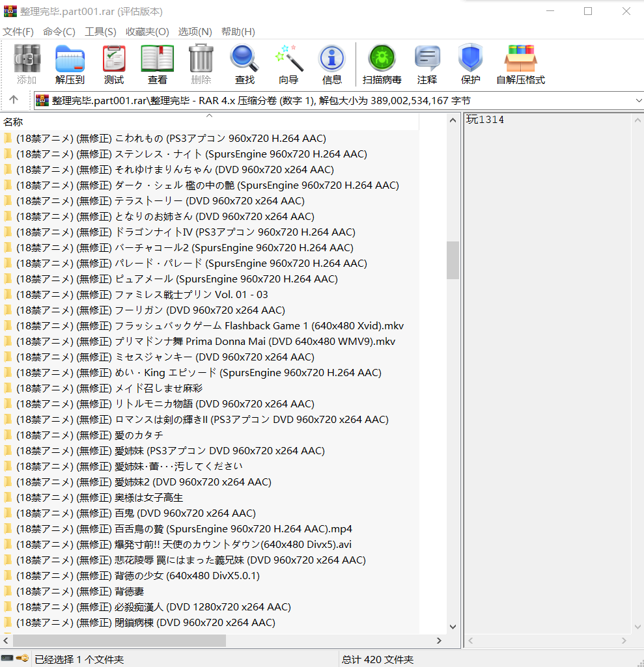Select the フーリガン folder row
Screen dimensions: 644x667
tap(210, 310)
